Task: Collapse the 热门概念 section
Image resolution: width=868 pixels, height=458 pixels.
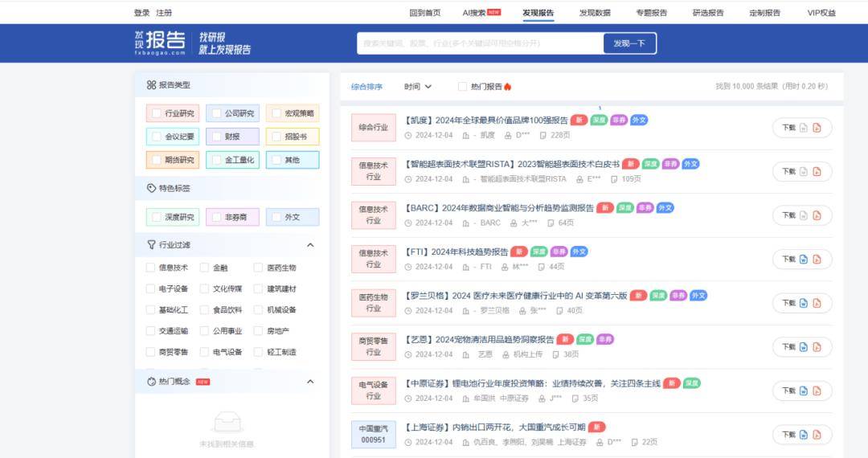Action: click(310, 381)
